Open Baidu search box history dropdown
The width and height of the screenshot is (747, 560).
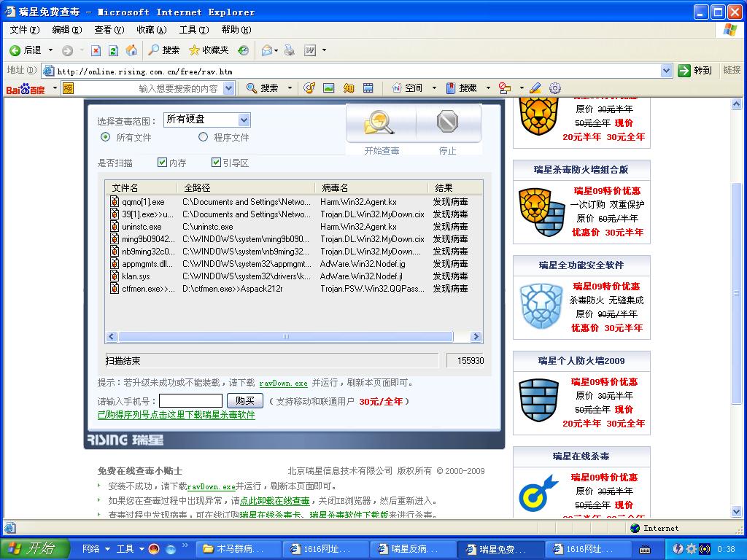pos(228,88)
